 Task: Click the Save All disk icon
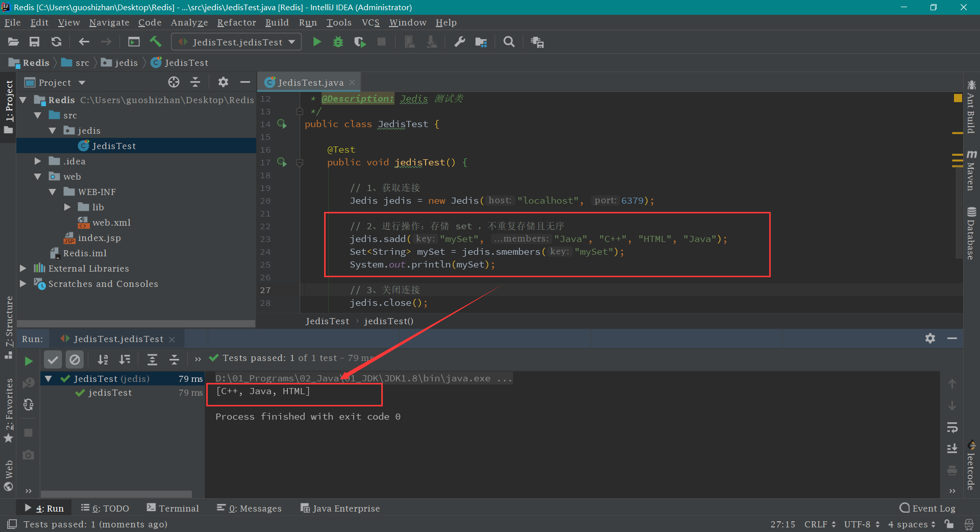click(x=34, y=42)
